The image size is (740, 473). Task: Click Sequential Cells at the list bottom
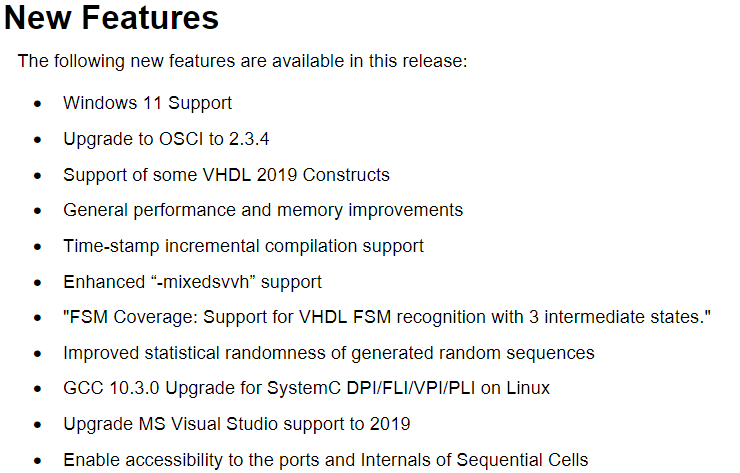click(x=522, y=460)
